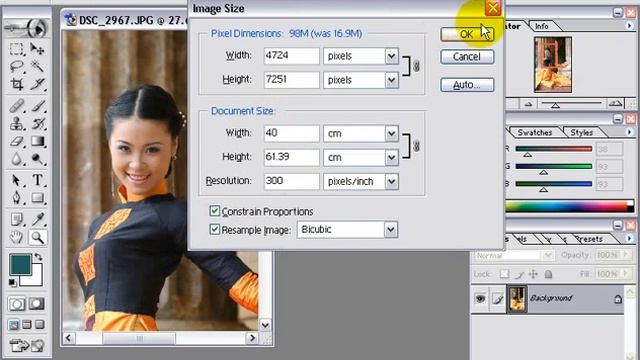Swap foreground and background colors
The width and height of the screenshot is (640, 360).
click(x=38, y=257)
